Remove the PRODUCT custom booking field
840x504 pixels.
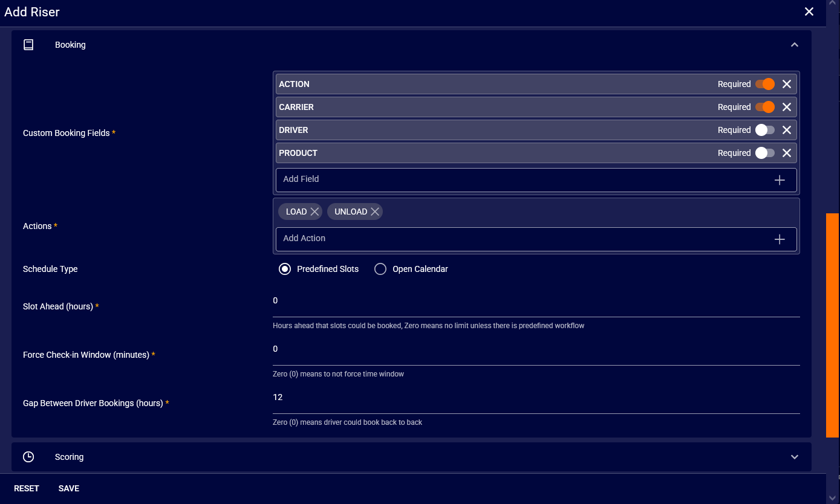[x=787, y=153]
